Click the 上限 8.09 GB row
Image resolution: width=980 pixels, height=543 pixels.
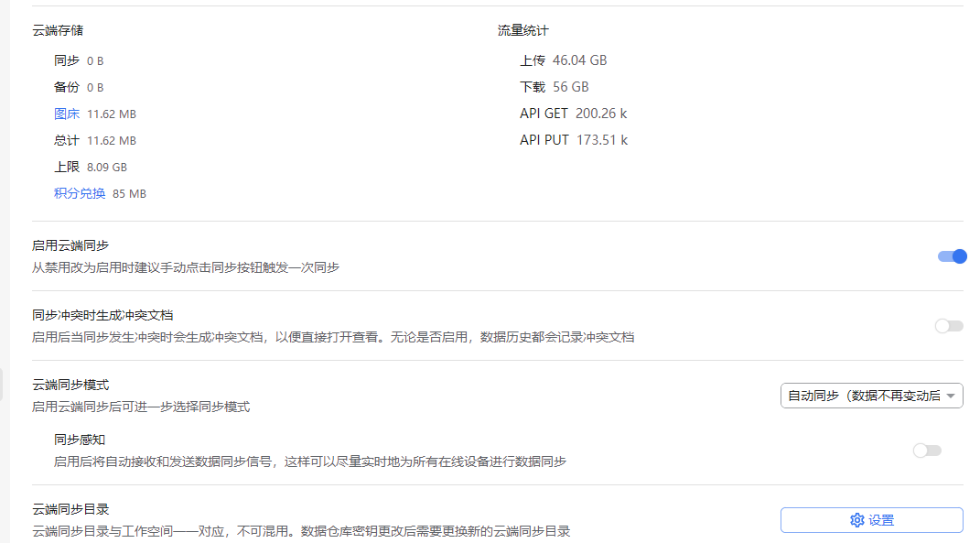coord(90,167)
